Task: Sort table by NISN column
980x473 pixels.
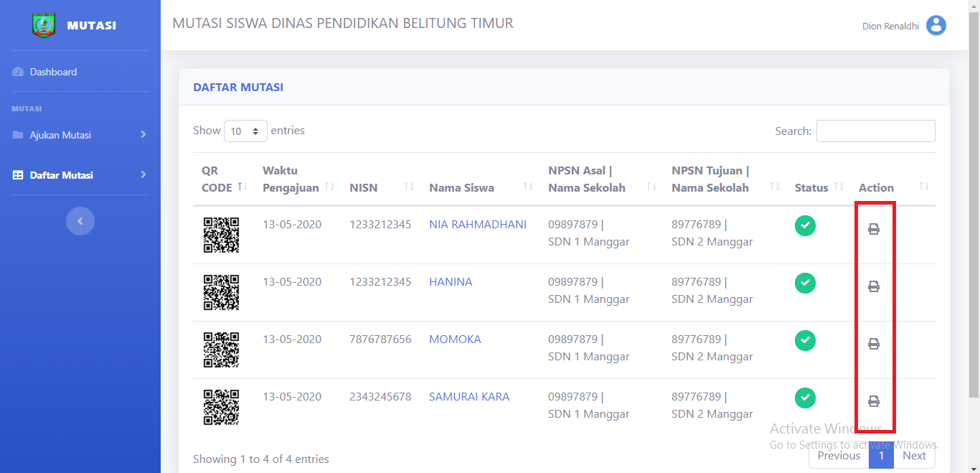Action: pos(380,179)
